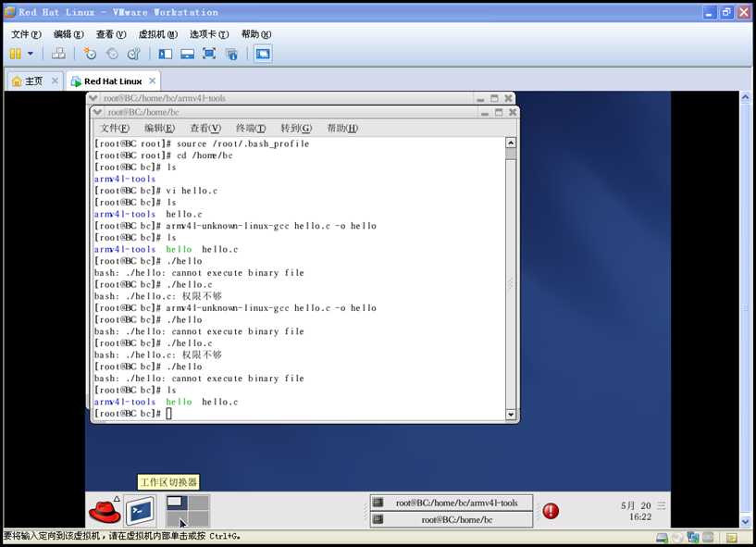This screenshot has height=547, width=756.
Task: Click the send Ctrl+Alt+Del toolbar icon
Action: [x=58, y=54]
